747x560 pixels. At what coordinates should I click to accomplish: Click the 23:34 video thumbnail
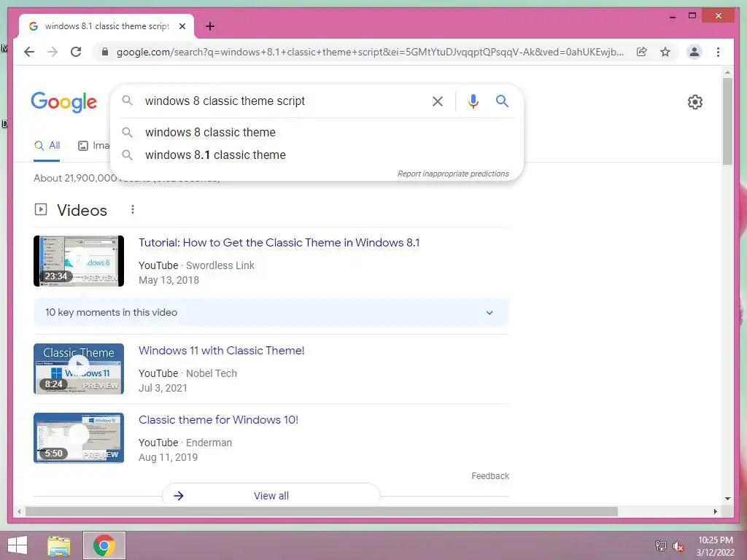(x=79, y=261)
